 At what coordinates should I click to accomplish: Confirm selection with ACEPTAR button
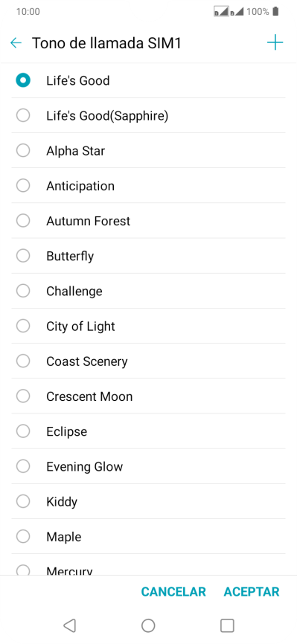(x=252, y=591)
